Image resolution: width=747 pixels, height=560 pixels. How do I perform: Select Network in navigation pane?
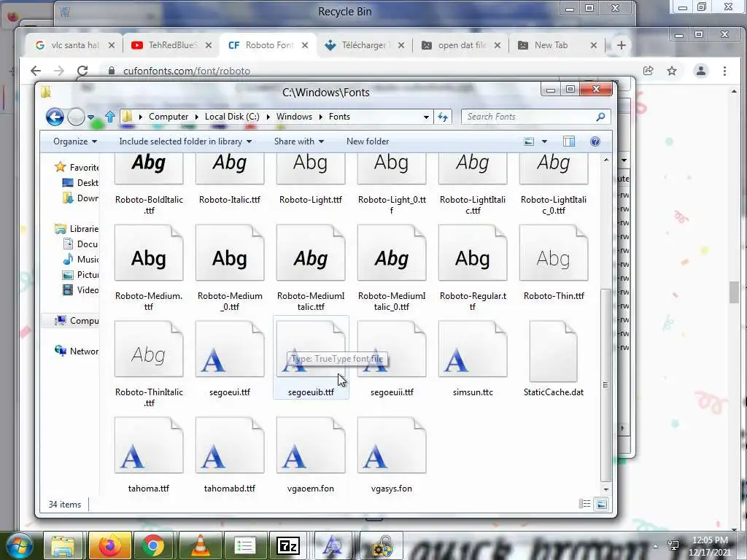pyautogui.click(x=76, y=351)
